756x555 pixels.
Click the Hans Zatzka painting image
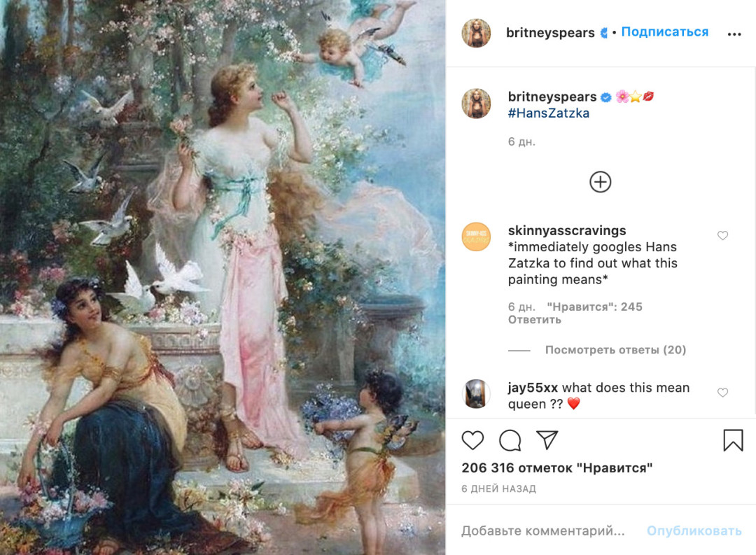[x=223, y=277]
